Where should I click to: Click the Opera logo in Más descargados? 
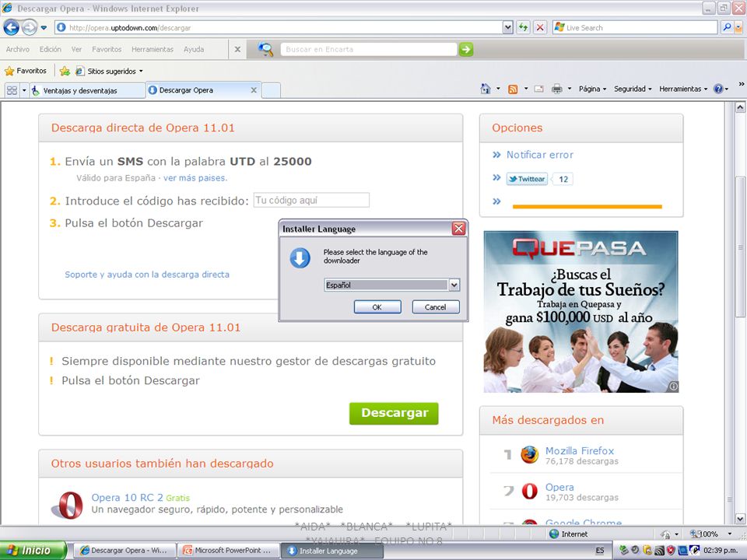(529, 491)
